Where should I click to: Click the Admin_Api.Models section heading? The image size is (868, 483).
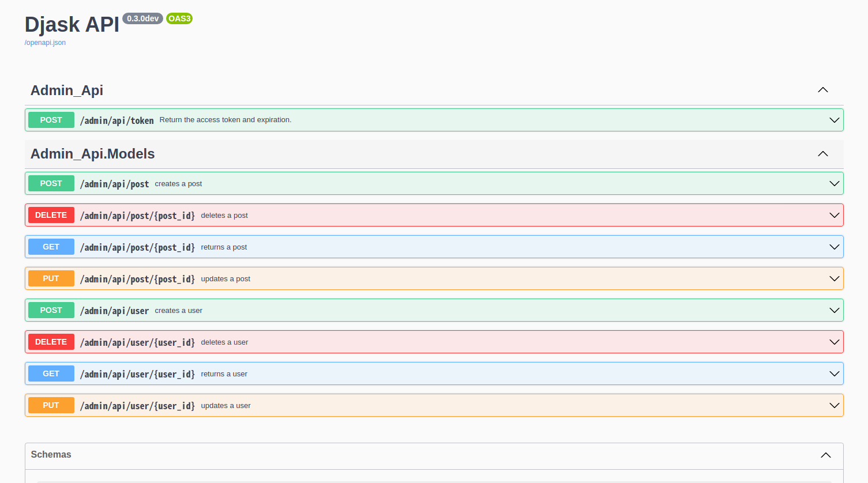[93, 154]
